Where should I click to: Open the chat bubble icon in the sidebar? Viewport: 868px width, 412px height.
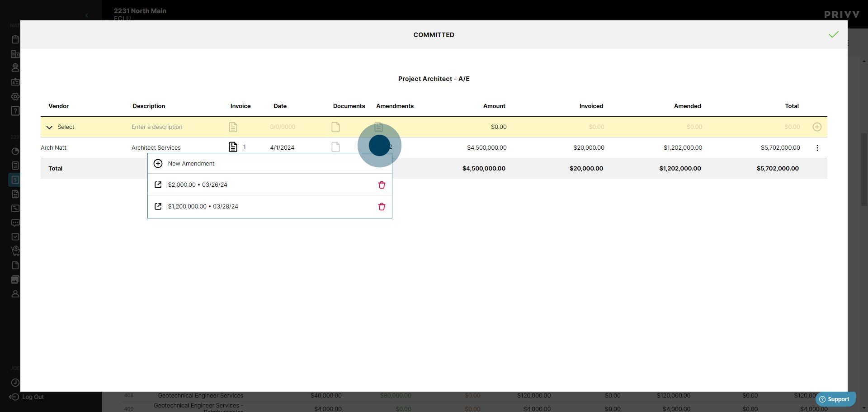(15, 223)
